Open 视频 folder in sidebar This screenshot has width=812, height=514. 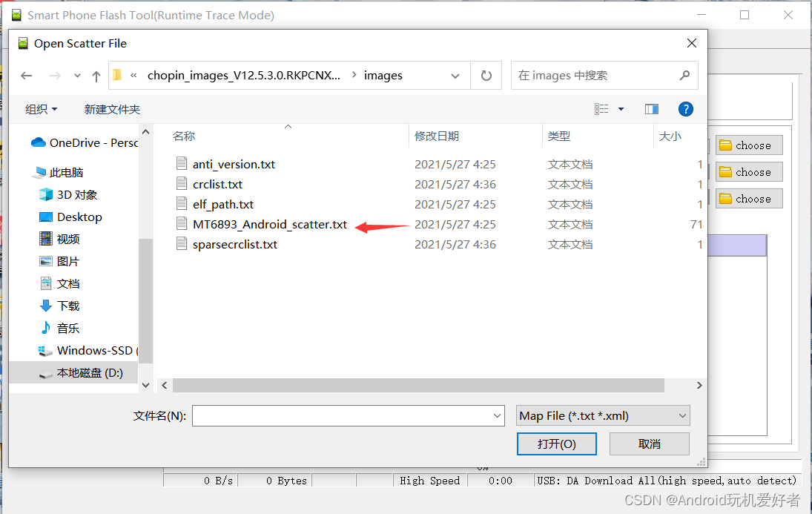(x=59, y=239)
